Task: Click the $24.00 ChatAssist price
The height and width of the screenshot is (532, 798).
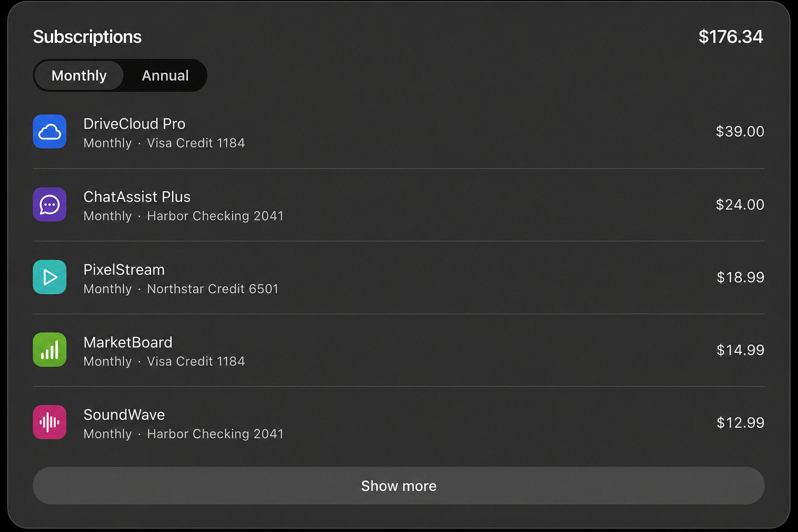Action: point(740,204)
